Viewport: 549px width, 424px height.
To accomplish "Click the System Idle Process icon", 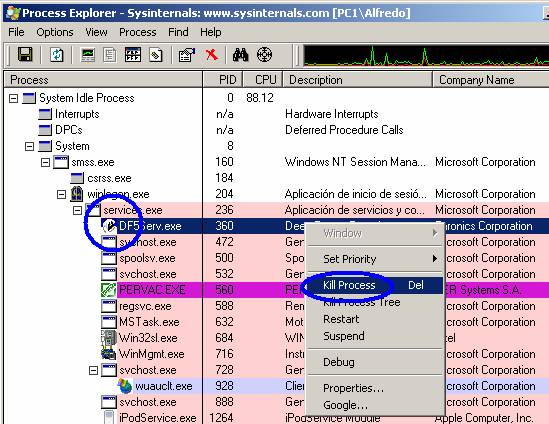I will click(x=29, y=98).
